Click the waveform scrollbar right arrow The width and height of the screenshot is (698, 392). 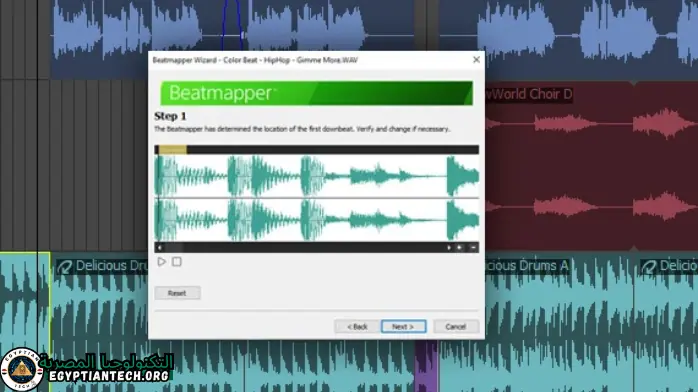coord(449,248)
